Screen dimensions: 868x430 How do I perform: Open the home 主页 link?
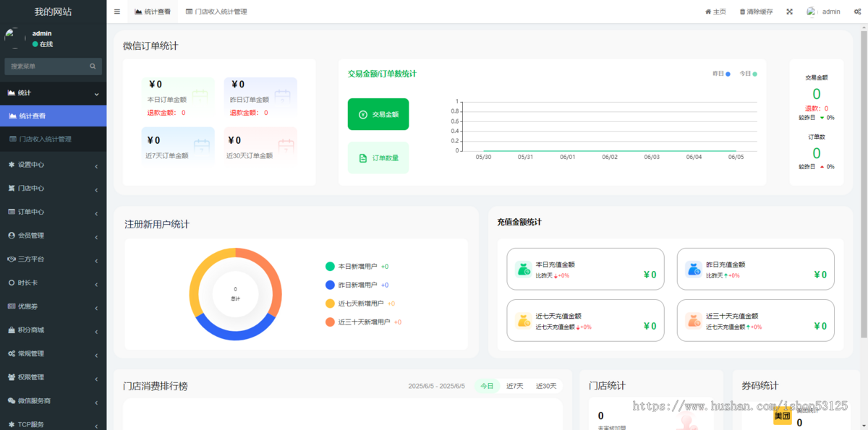pyautogui.click(x=715, y=12)
